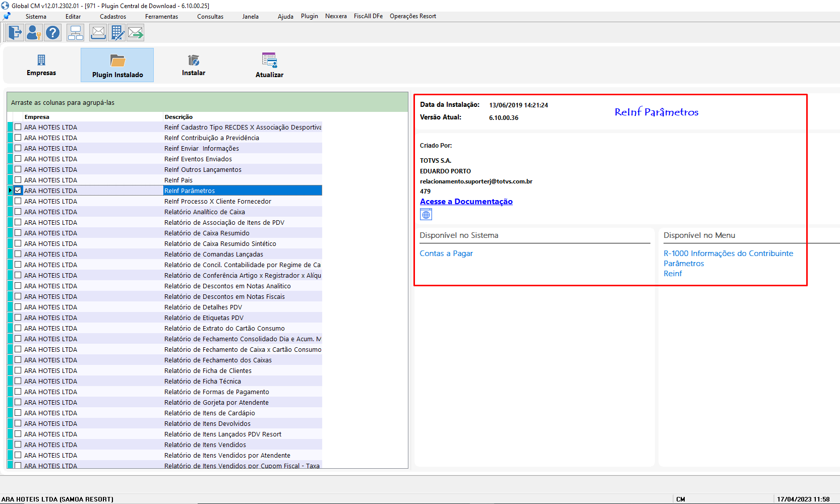The height and width of the screenshot is (504, 840).
Task: Sort by the Descrição column header
Action: (243, 117)
